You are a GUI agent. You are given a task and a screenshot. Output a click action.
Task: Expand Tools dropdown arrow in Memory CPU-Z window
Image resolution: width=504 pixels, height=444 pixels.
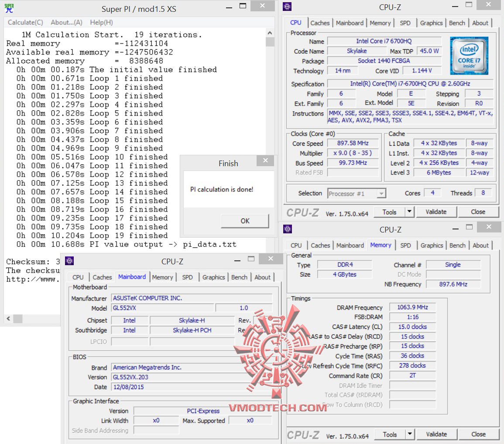(x=409, y=434)
